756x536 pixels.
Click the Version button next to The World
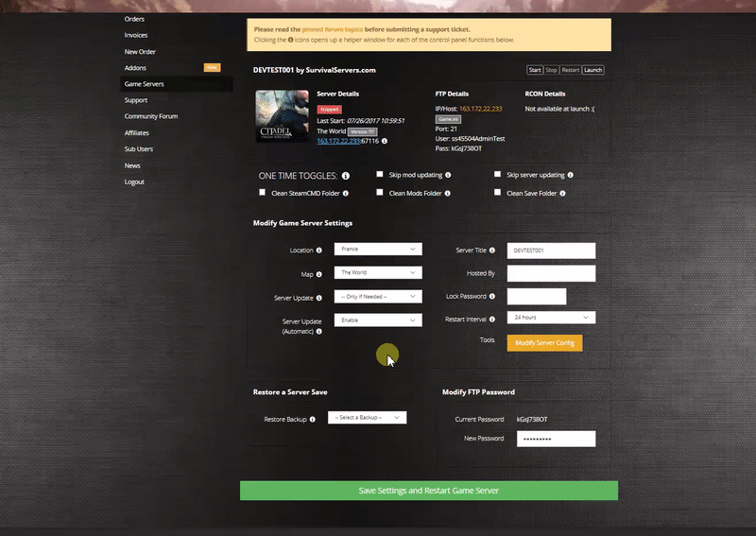tap(363, 131)
